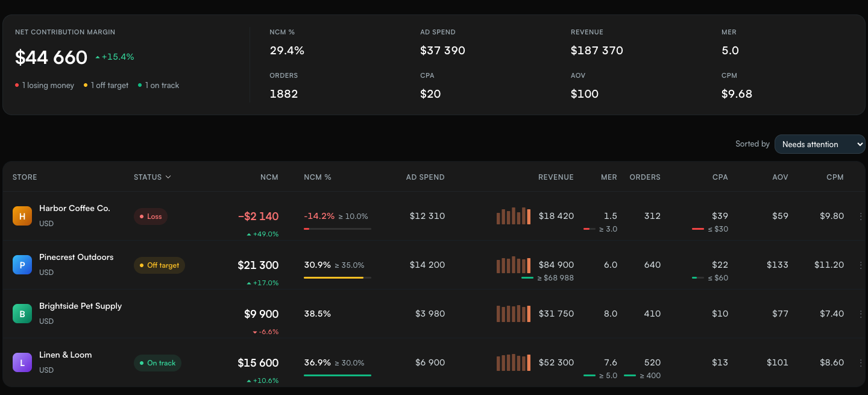Image resolution: width=868 pixels, height=395 pixels.
Task: Sort by the NCM % column header
Action: [318, 177]
